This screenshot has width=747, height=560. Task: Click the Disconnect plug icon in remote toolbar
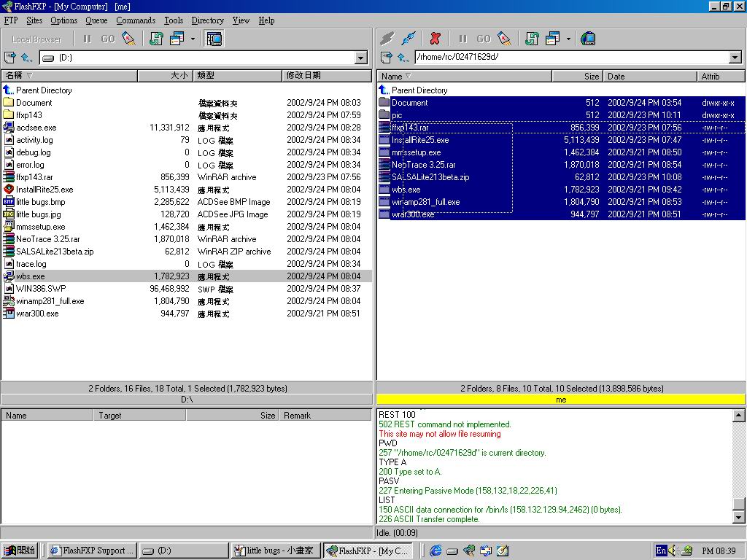tap(409, 39)
